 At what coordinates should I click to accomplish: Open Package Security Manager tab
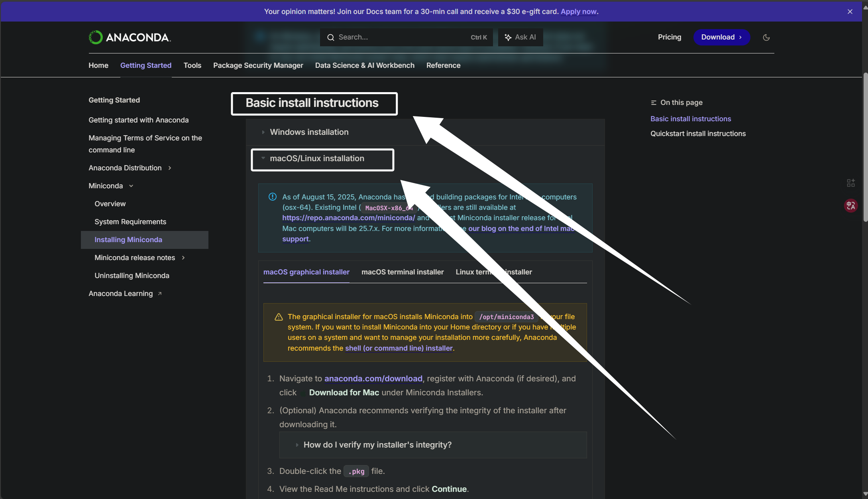[x=258, y=65]
